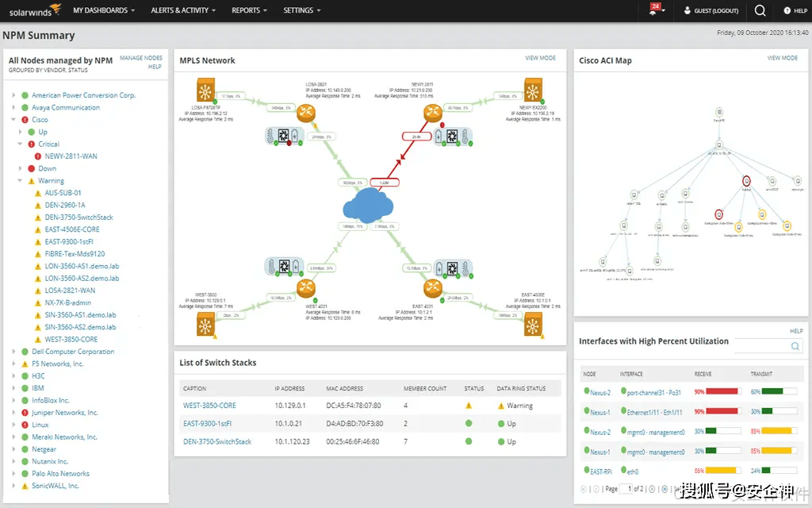This screenshot has height=508, width=812.
Task: Collapse the Critical status group
Action: [x=20, y=144]
